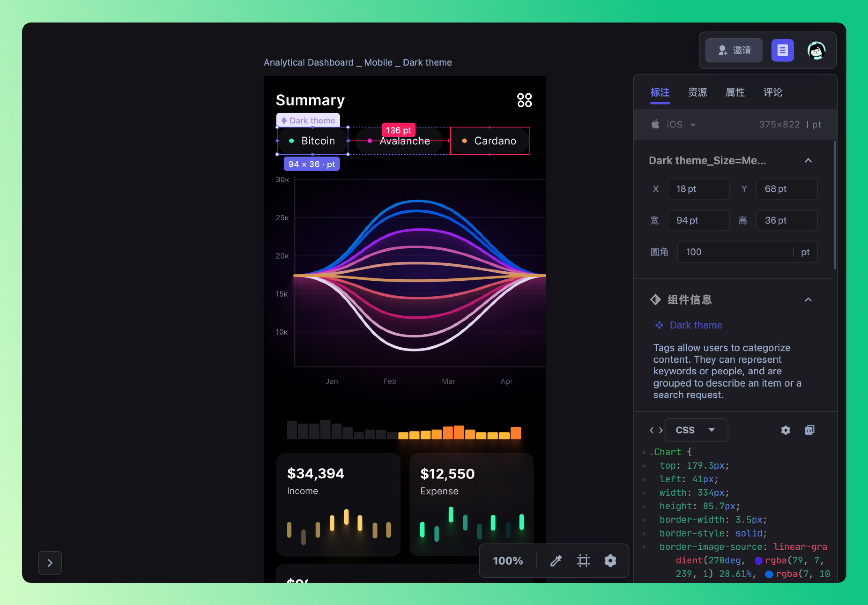The height and width of the screenshot is (605, 868).
Task: Expand the left sidebar panel
Action: (x=50, y=563)
